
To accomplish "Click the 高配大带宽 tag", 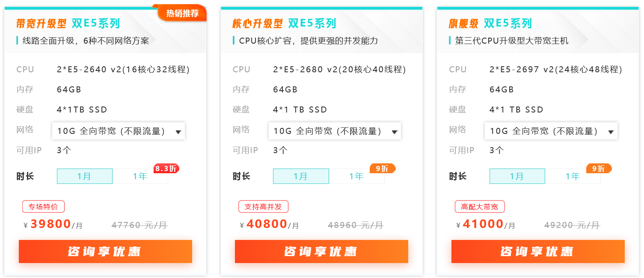I will pos(480,207).
